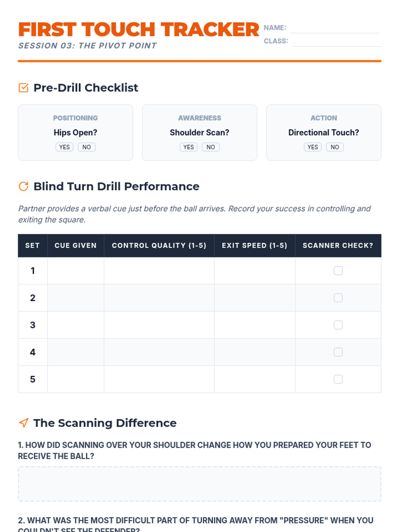Choose NO under Shoulder Scan
Viewport: 399px width, 532px height.
210,147
